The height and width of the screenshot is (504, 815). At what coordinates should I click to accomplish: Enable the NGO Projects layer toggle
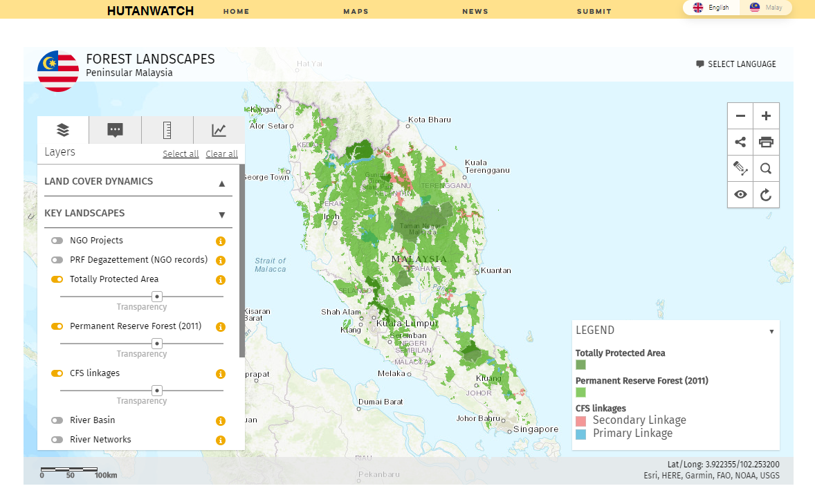tap(57, 241)
